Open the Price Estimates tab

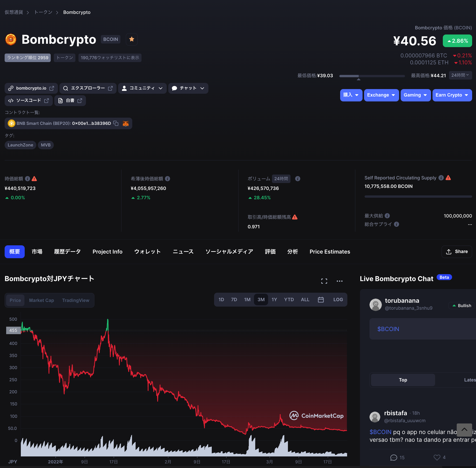pos(330,252)
